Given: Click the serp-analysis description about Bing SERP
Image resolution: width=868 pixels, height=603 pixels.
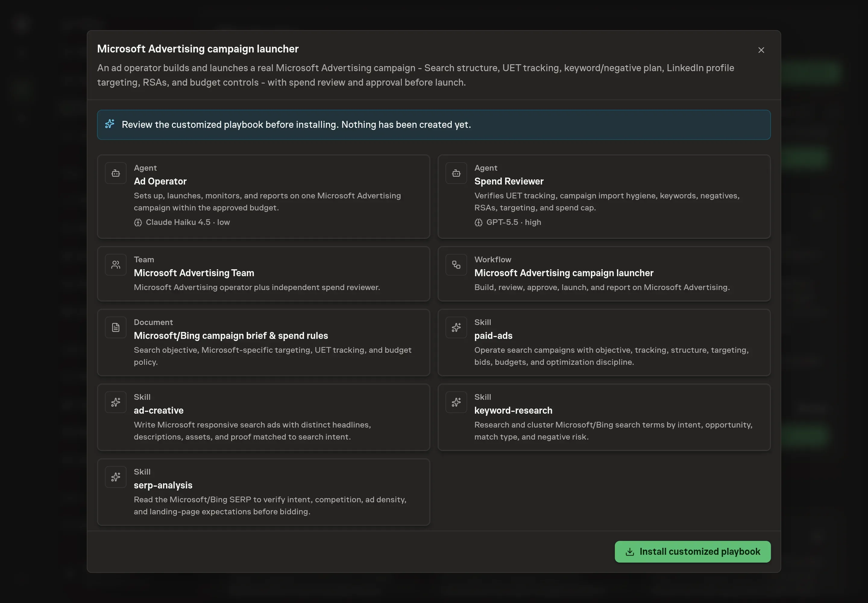Looking at the screenshot, I should pyautogui.click(x=270, y=506).
